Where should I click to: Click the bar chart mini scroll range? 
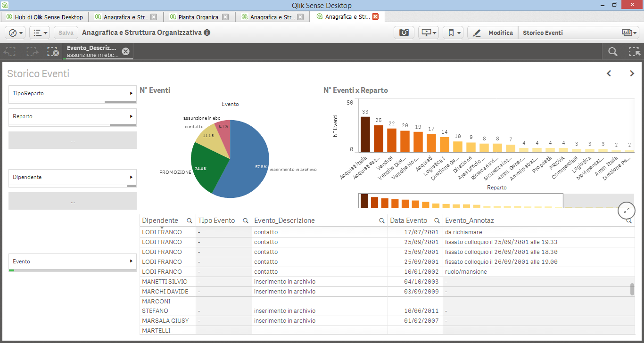[461, 201]
